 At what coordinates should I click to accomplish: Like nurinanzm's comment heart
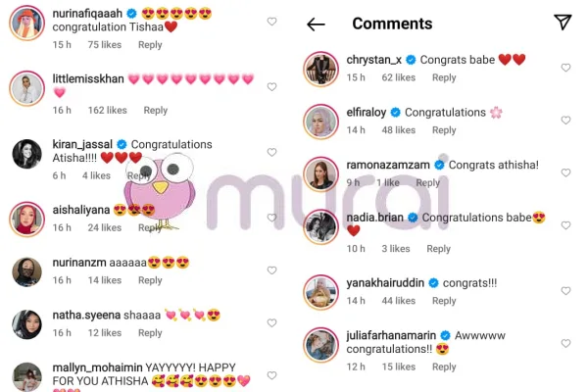tap(271, 270)
